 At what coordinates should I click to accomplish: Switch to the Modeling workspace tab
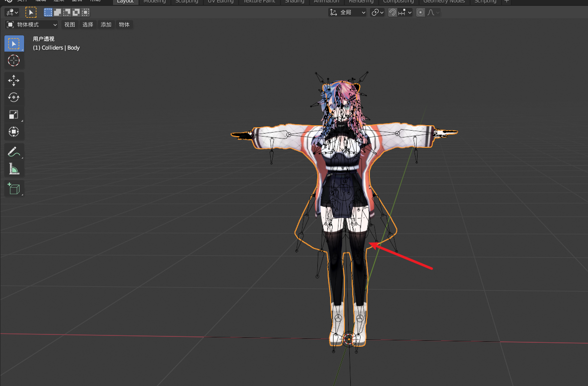pos(155,2)
